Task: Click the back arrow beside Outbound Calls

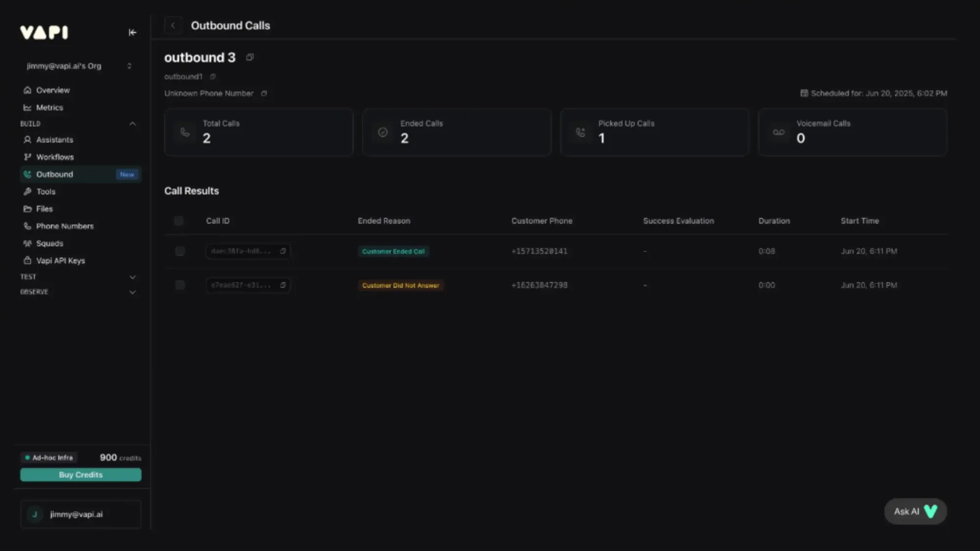Action: pos(173,25)
